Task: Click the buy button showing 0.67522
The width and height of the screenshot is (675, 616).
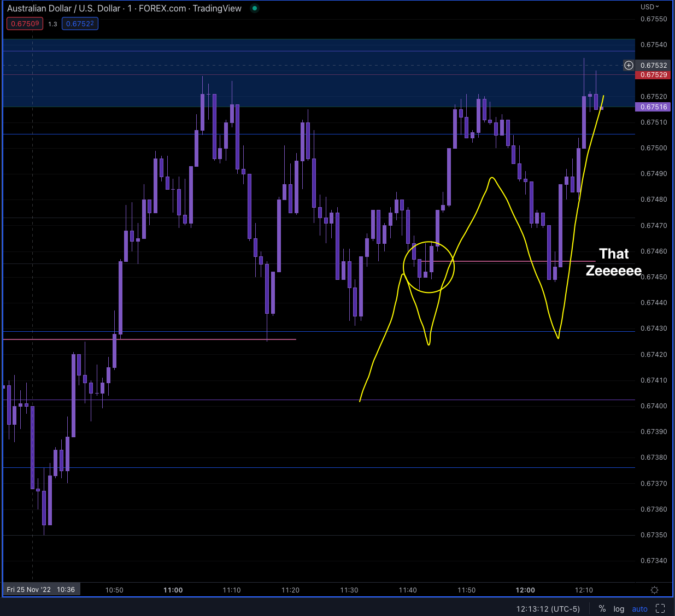Action: (80, 24)
